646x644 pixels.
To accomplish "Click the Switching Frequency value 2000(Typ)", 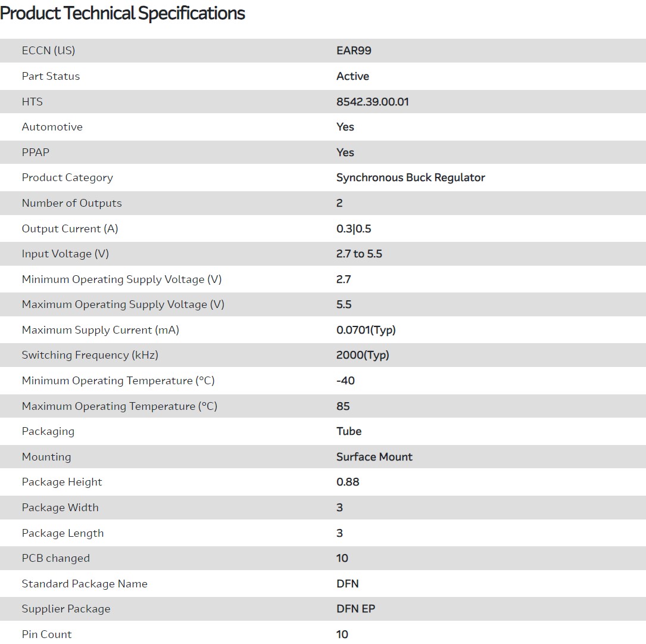I will click(x=363, y=355).
